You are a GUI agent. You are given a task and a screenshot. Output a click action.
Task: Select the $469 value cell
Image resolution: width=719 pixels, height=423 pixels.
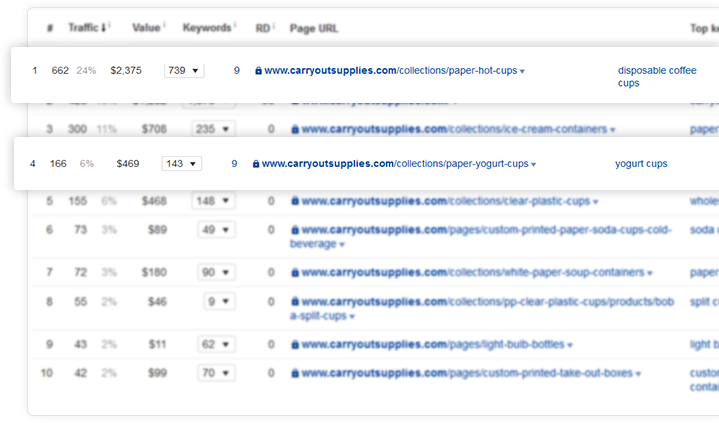pos(128,164)
